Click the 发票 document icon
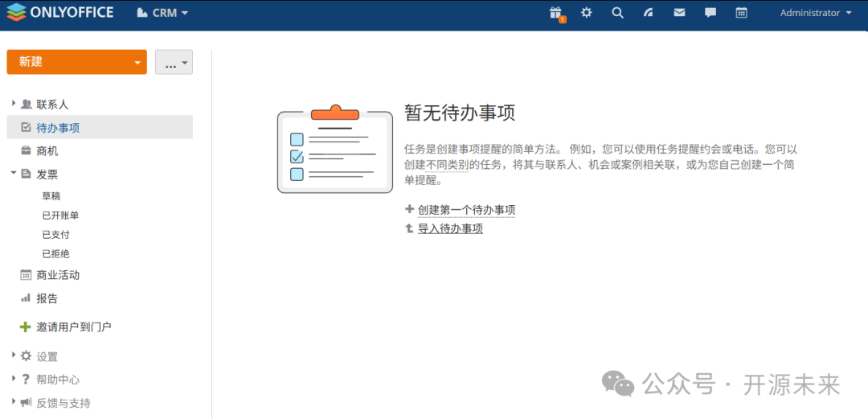Screen dimensions: 868x419 click(x=26, y=174)
